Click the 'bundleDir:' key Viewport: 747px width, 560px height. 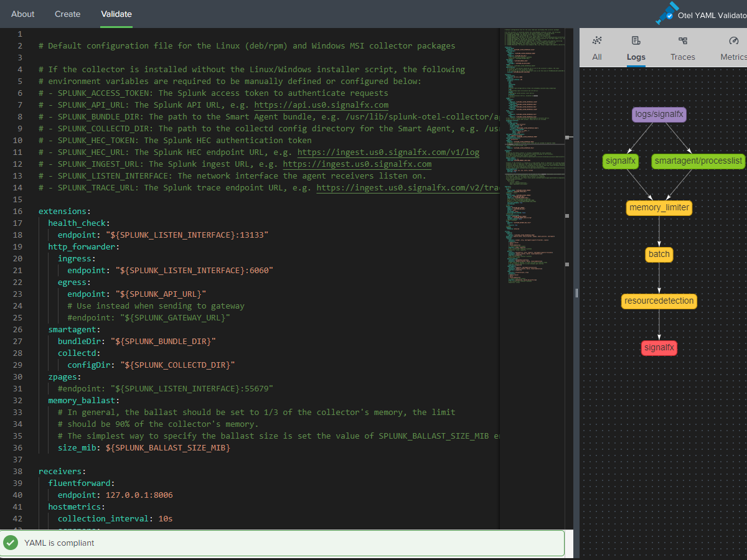coord(82,342)
